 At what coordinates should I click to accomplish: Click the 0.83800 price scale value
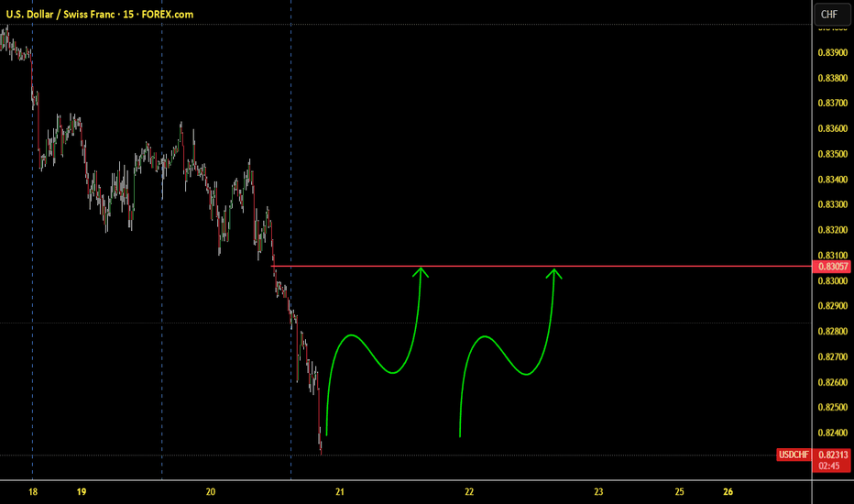coord(833,78)
